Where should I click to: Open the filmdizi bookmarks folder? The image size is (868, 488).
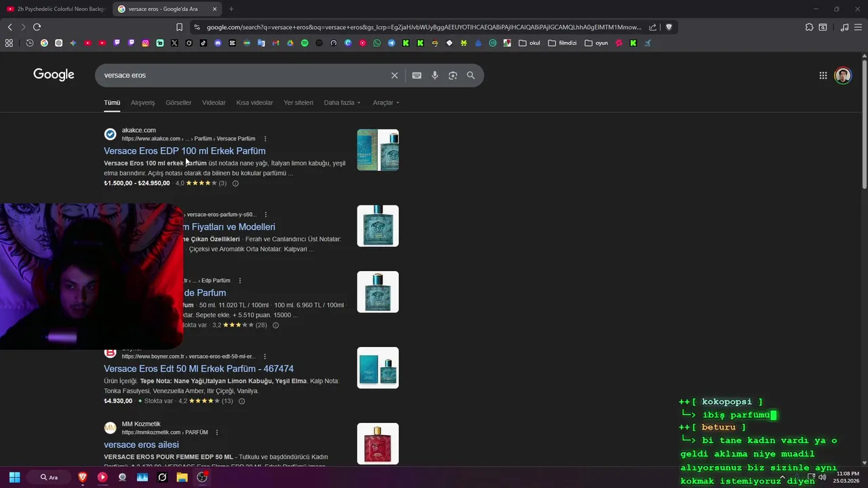(x=562, y=43)
